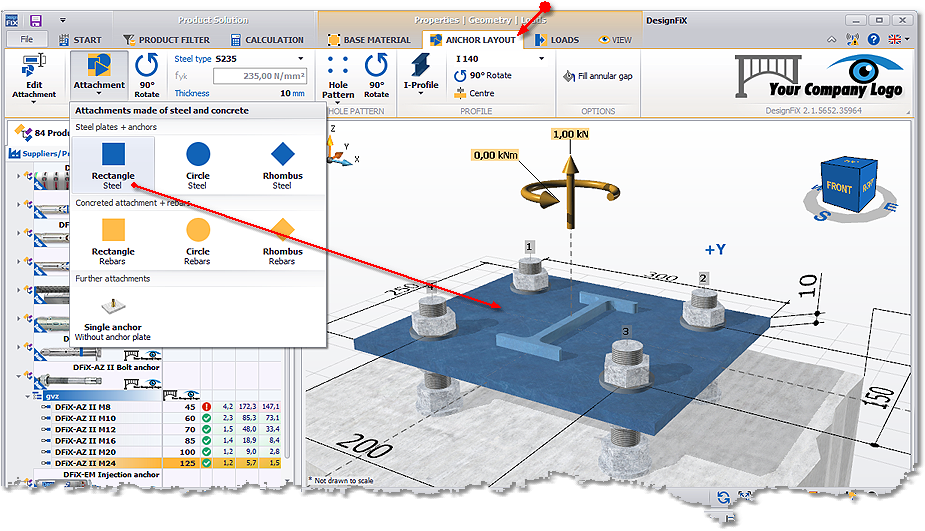Viewport: 925px width, 531px height.
Task: Select anchor number 3 label
Action: tap(625, 331)
